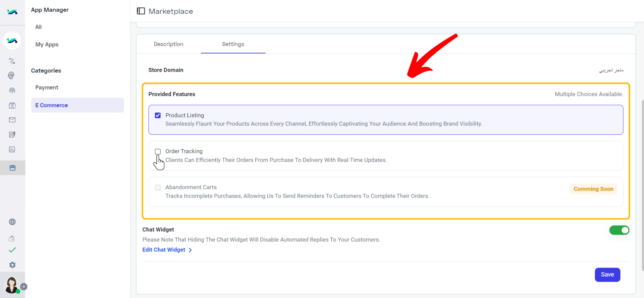Open the workspace logo circle icon
Viewport: 644px width, 298px height.
click(12, 41)
